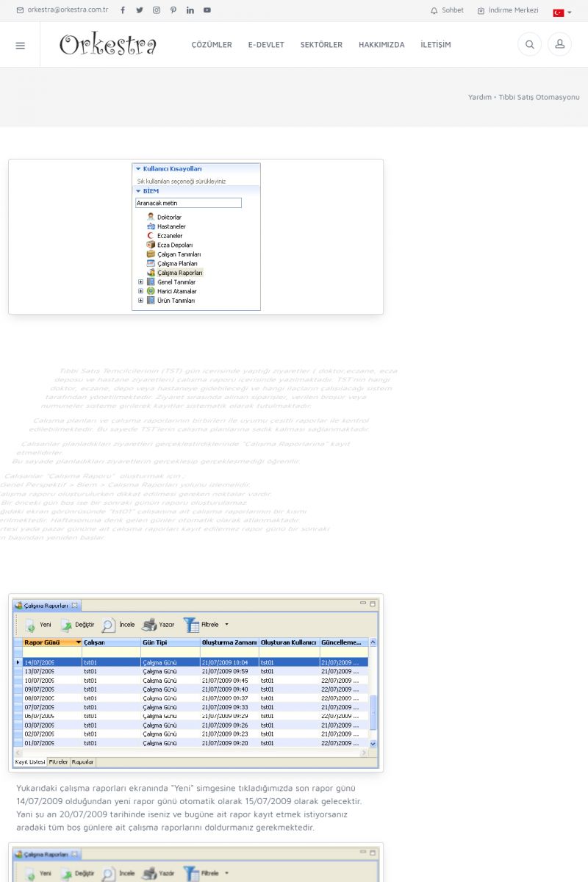This screenshot has height=882, width=588.
Task: Open the hamburger side menu
Action: point(20,46)
